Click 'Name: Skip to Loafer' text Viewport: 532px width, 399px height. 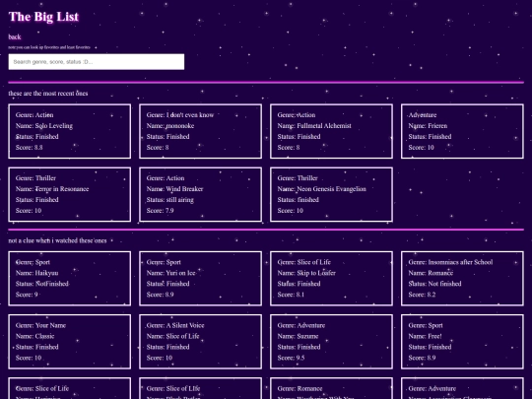(x=306, y=273)
